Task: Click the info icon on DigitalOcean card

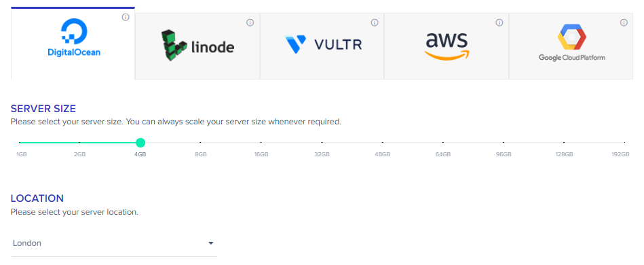Action: [x=126, y=17]
